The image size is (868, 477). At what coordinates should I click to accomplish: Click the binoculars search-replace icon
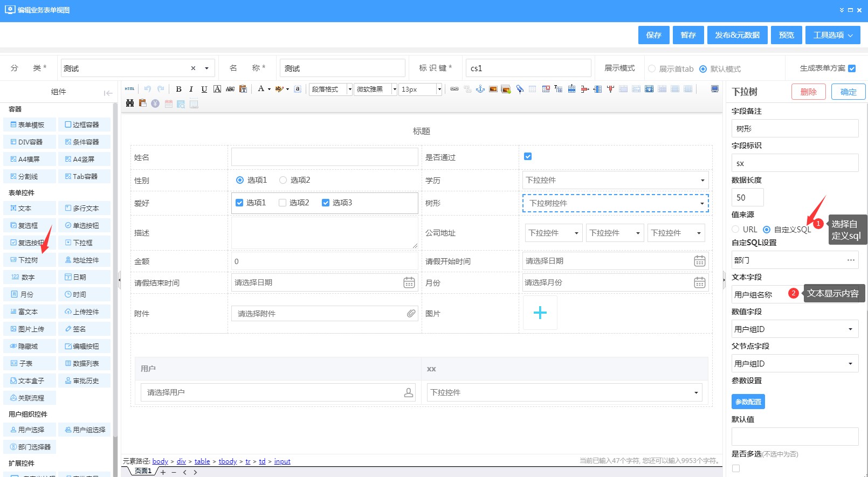pos(130,103)
